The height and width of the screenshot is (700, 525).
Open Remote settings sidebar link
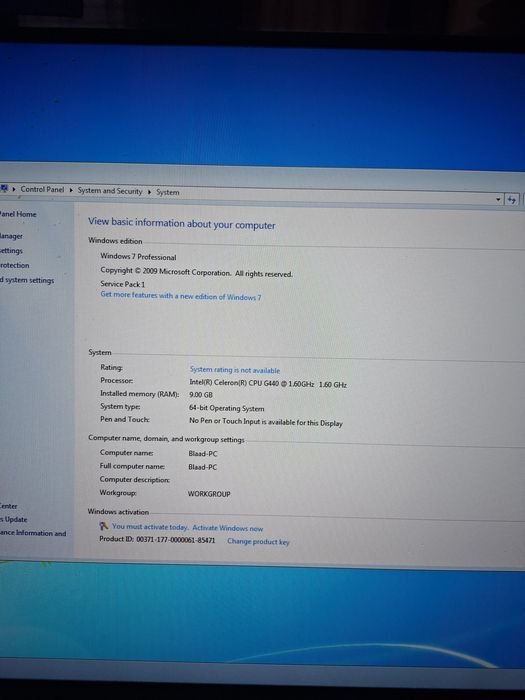(11, 250)
